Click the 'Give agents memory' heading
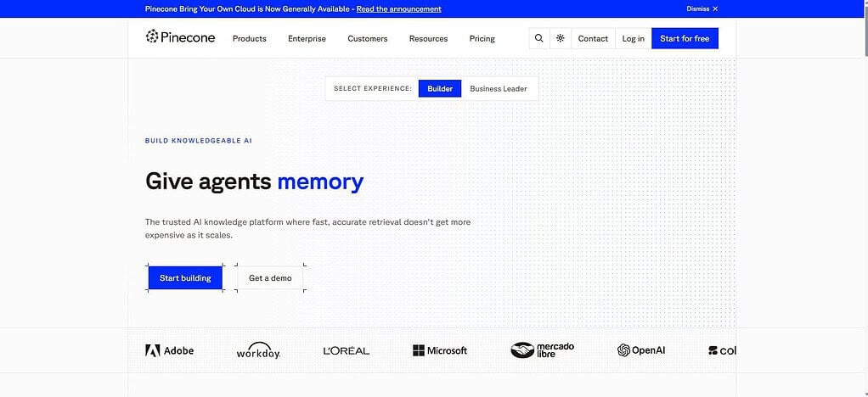 pos(254,182)
